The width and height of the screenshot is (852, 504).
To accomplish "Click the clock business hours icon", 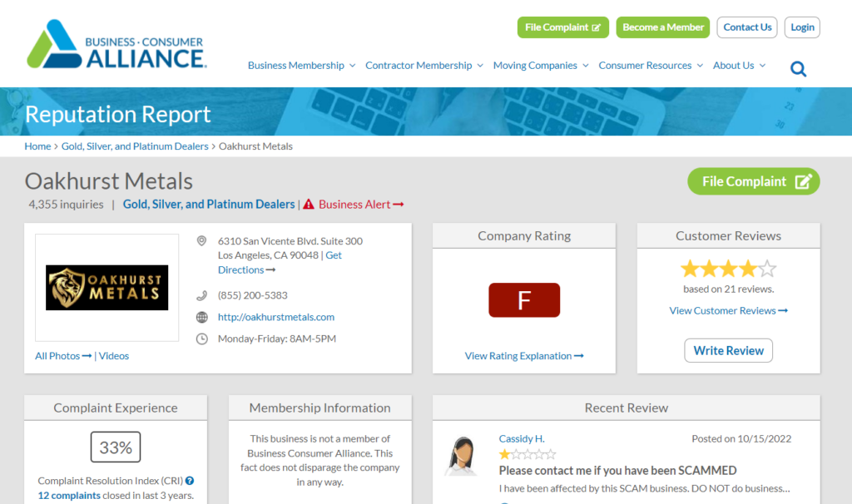I will click(x=201, y=338).
